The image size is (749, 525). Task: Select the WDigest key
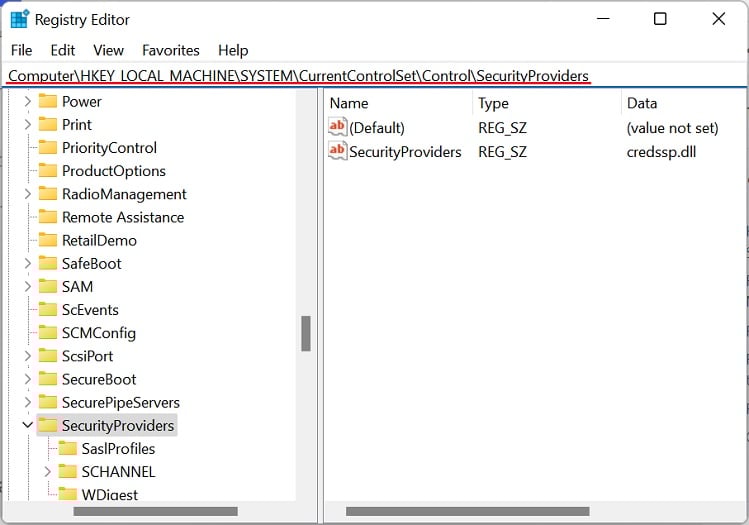point(109,494)
